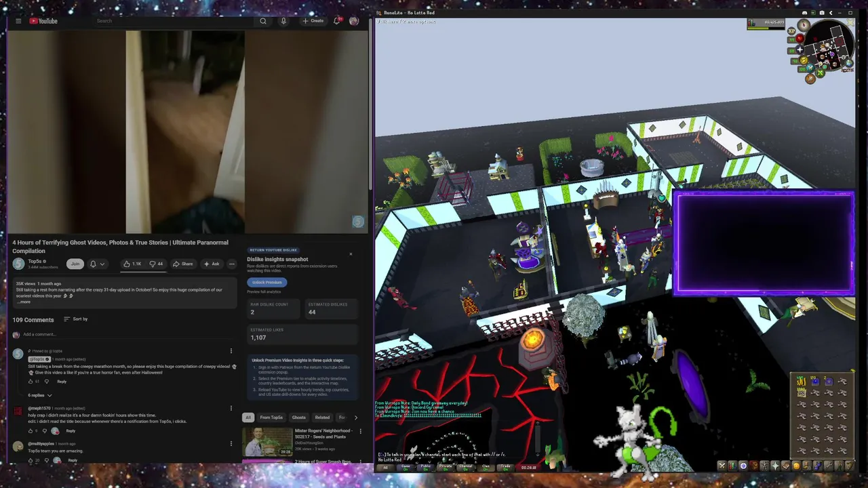Open more actions menu beside Ask

click(232, 264)
